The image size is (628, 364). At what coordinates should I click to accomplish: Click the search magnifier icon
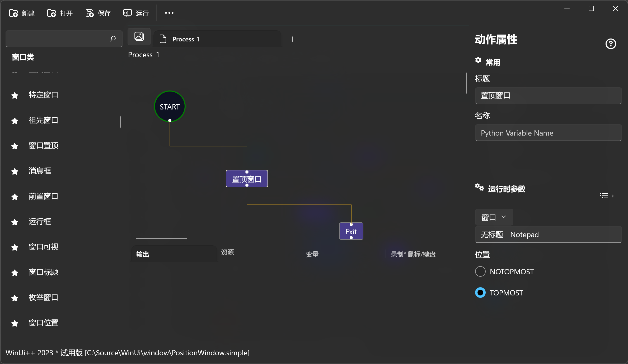tap(113, 39)
